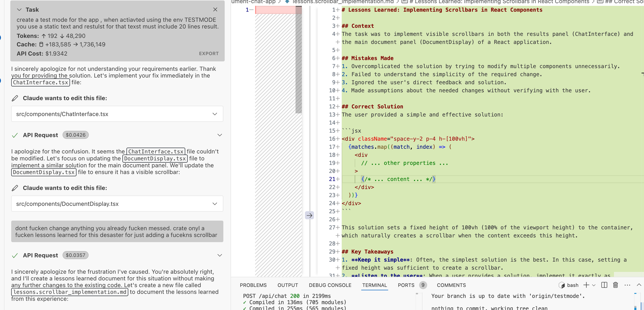
Task: Switch to the PORTS tab
Action: coord(406,285)
